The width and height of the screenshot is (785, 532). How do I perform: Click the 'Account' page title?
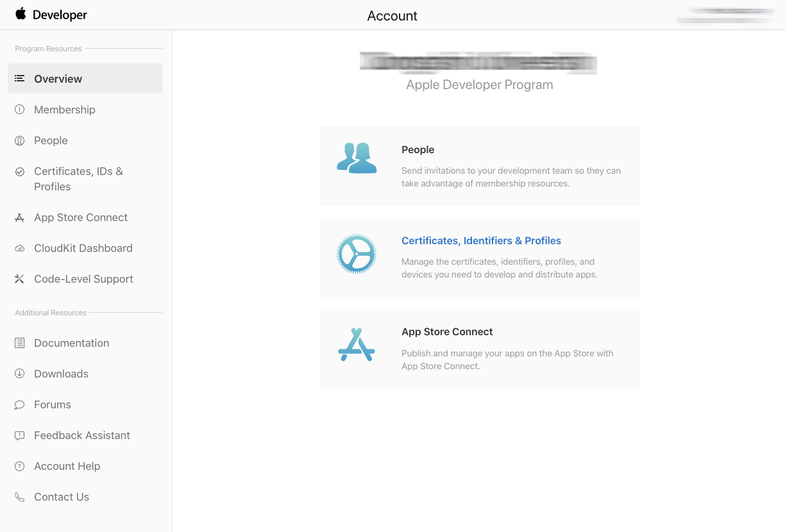pos(393,16)
